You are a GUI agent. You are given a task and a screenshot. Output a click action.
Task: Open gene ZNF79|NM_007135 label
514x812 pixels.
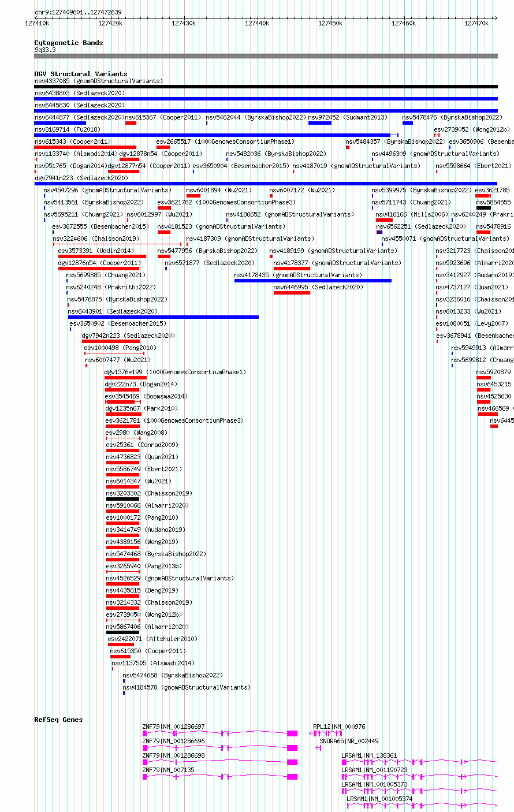168,770
